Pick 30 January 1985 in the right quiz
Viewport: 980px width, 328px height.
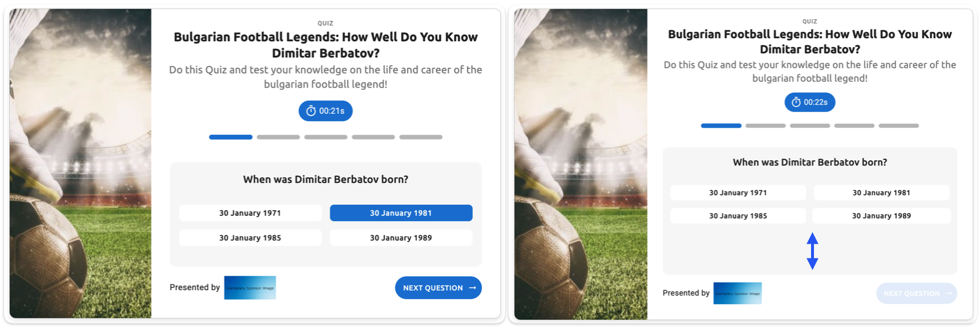click(x=738, y=216)
